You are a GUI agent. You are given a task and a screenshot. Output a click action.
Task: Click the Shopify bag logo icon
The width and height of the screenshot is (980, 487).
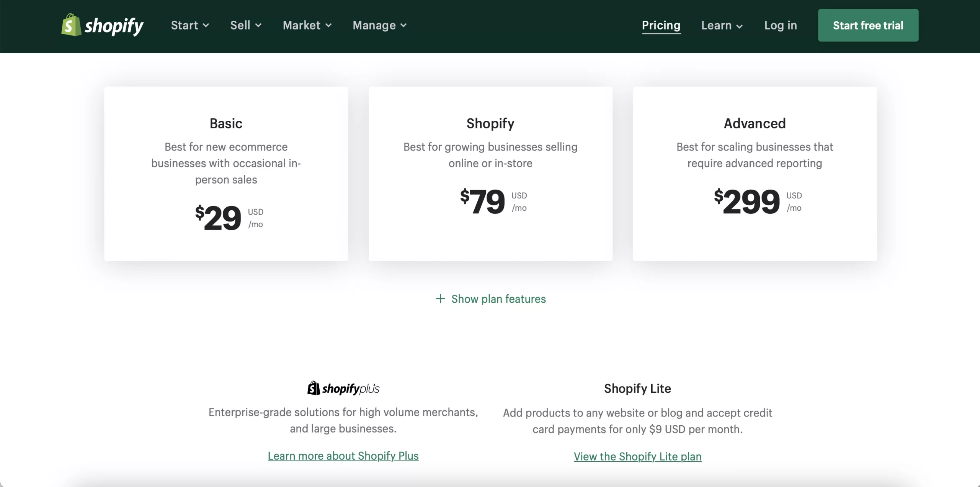pos(71,25)
